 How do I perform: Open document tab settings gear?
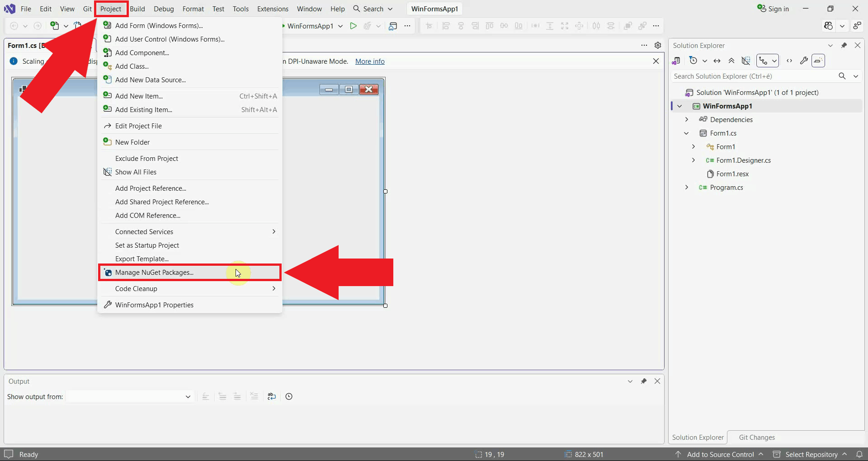(658, 45)
